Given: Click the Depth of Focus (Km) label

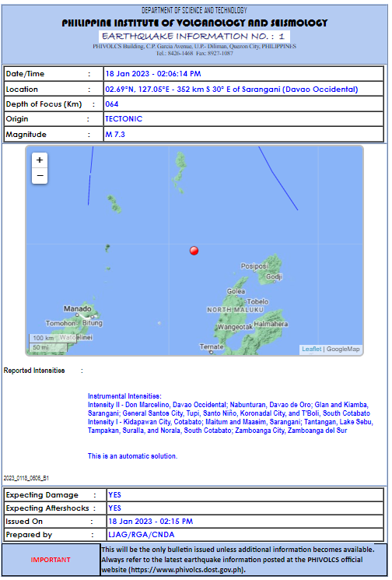Looking at the screenshot, I should (x=44, y=104).
